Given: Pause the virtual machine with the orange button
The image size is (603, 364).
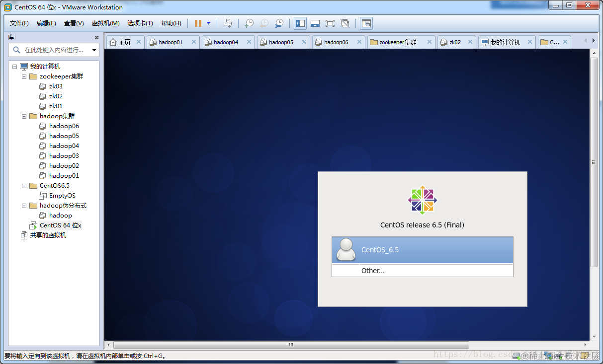Looking at the screenshot, I should tap(198, 23).
